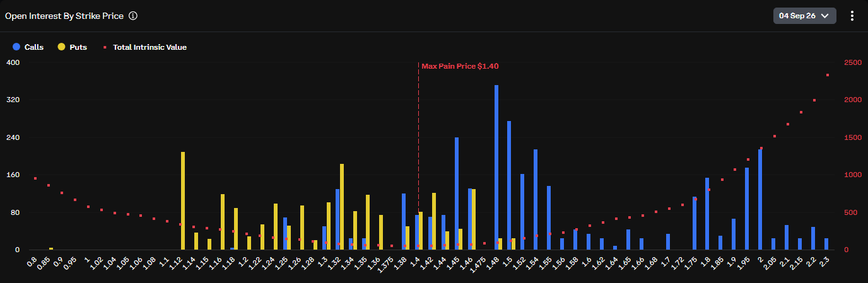Image resolution: width=868 pixels, height=283 pixels.
Task: Click the call bar at strike 1.8
Action: click(707, 214)
